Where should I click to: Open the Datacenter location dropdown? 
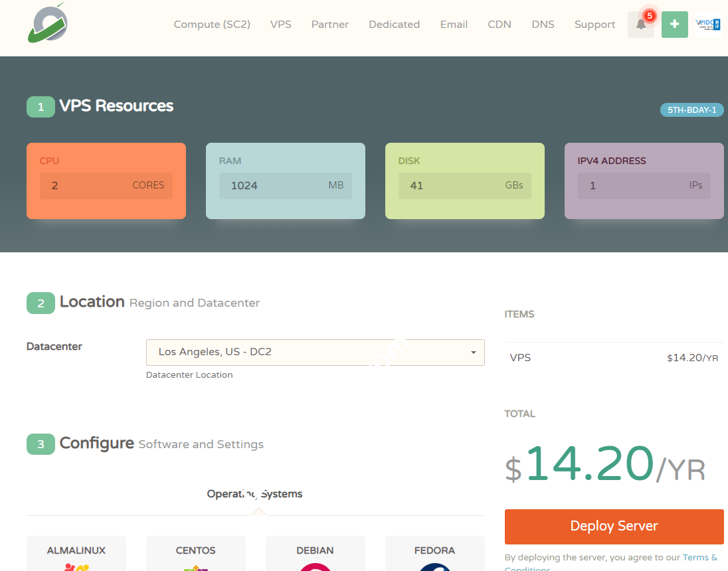(x=315, y=352)
